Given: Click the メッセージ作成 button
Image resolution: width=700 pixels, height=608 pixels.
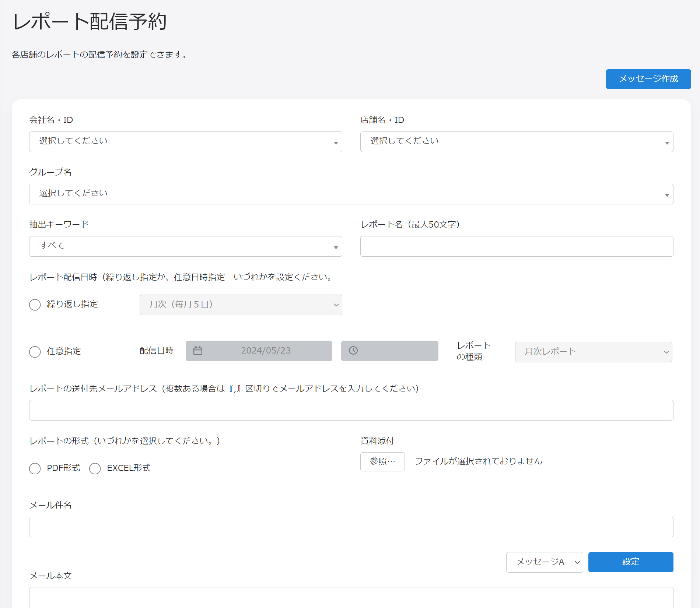Looking at the screenshot, I should (x=648, y=79).
